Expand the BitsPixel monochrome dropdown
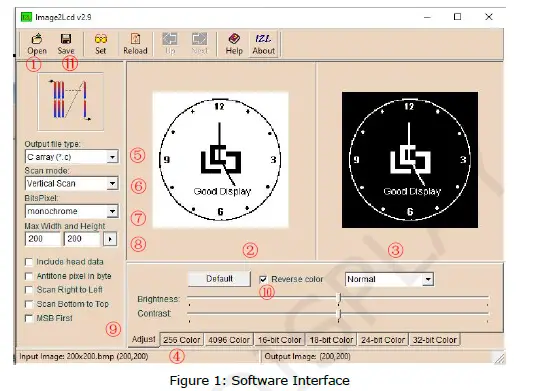The image size is (551, 391). click(x=112, y=211)
